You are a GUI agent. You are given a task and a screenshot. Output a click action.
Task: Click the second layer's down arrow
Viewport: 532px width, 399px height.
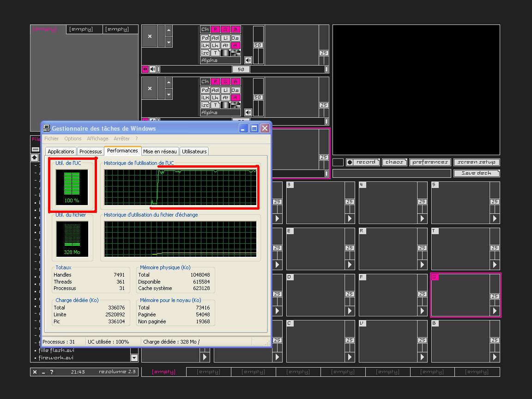[169, 94]
